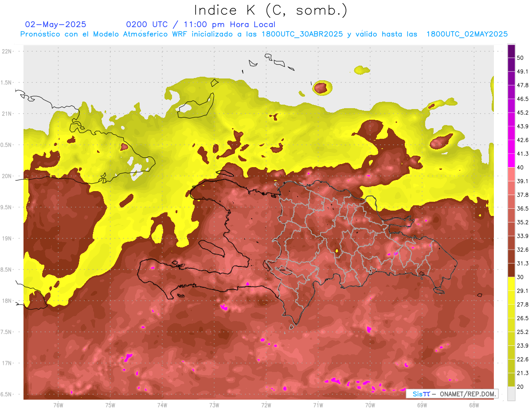Click the magenta swatch between 40 and 41.3

tap(511, 160)
